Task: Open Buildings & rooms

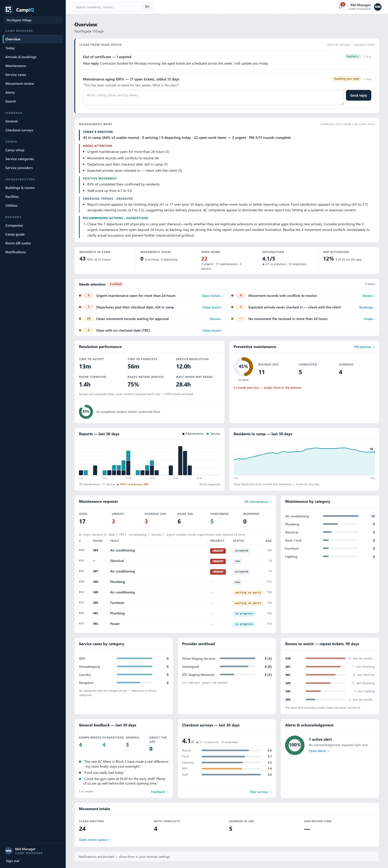Action: (33, 188)
